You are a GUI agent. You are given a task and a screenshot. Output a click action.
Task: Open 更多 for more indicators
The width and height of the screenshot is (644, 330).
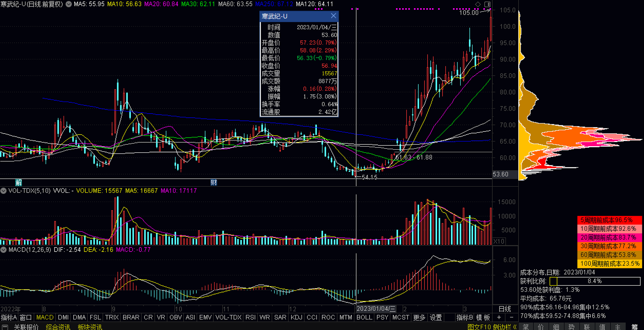[419, 317]
